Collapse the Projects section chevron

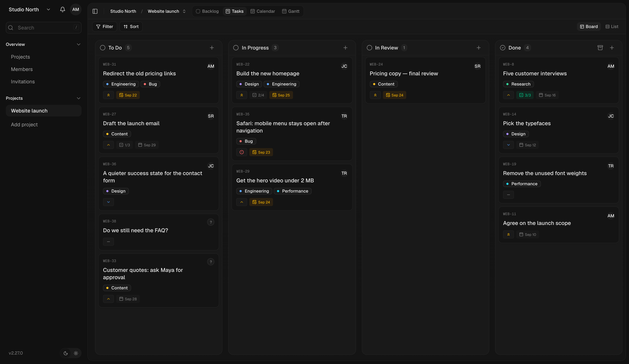(79, 98)
